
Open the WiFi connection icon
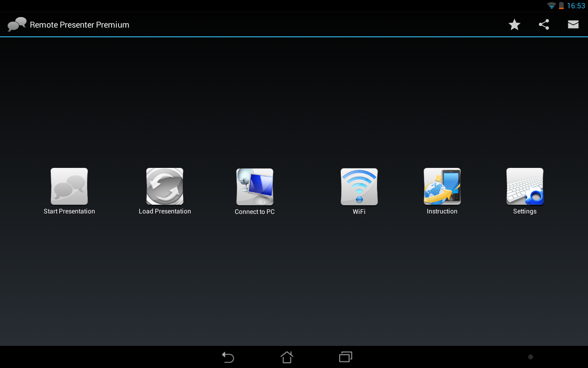tap(359, 186)
